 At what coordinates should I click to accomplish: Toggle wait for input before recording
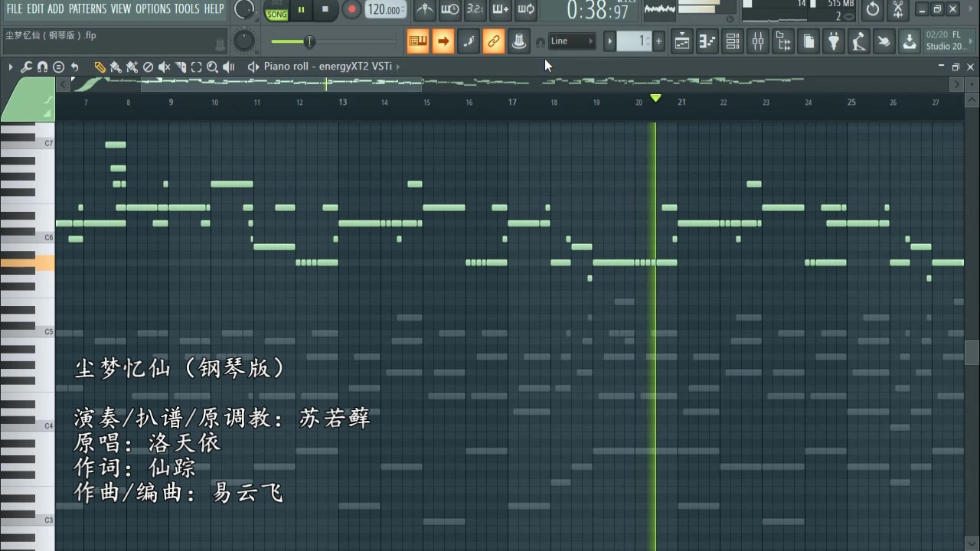(450, 10)
